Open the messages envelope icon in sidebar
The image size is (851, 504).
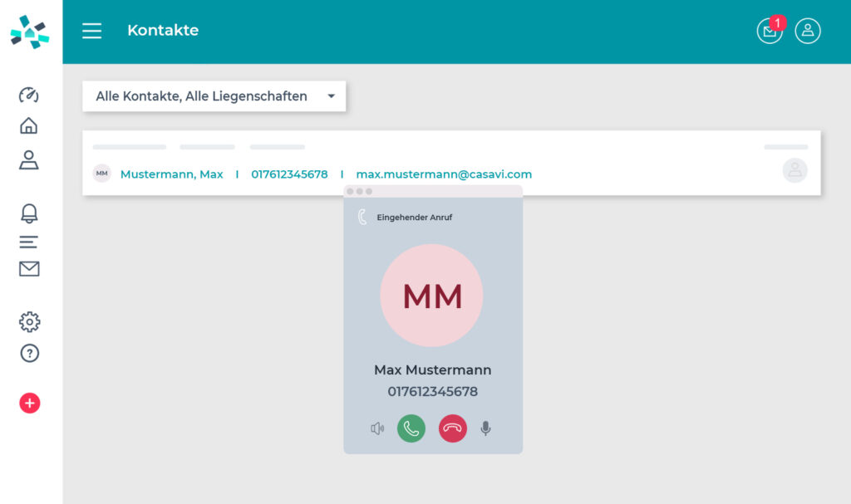click(29, 269)
